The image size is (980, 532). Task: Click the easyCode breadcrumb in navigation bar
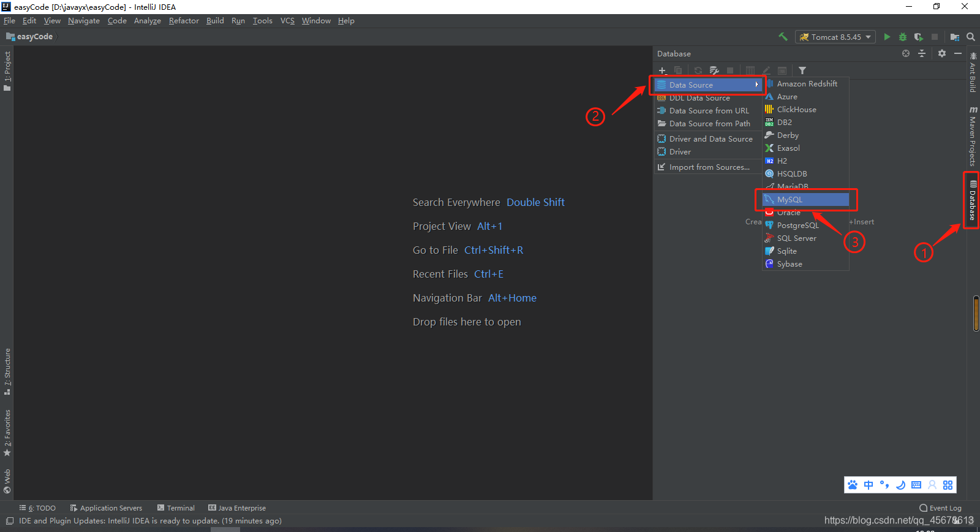point(29,37)
